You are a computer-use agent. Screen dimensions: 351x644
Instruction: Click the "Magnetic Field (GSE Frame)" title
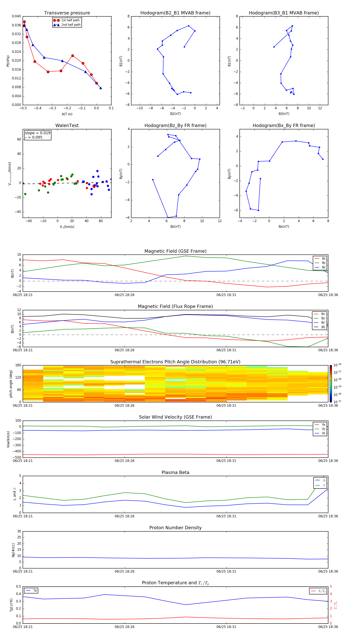(x=175, y=251)
